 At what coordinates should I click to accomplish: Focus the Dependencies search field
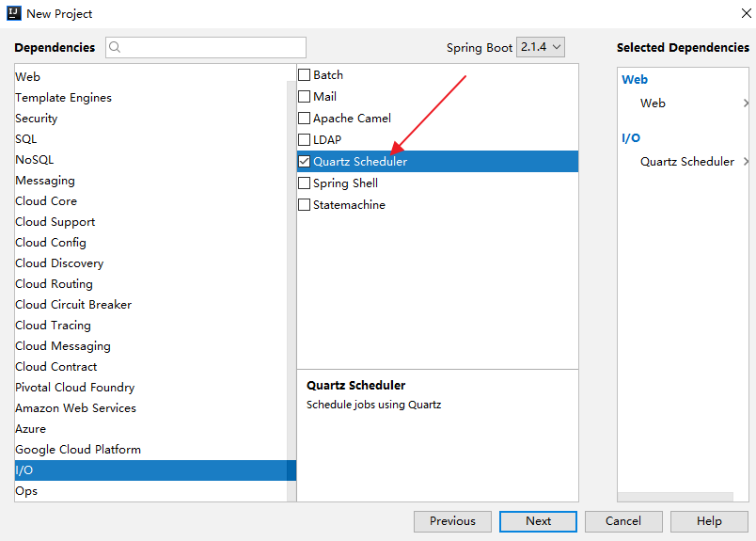(206, 47)
